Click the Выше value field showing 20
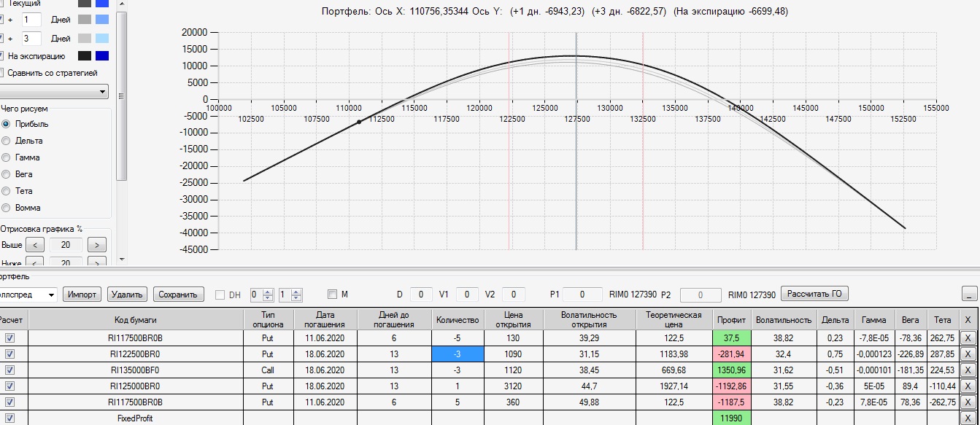This screenshot has width=980, height=425. [66, 245]
